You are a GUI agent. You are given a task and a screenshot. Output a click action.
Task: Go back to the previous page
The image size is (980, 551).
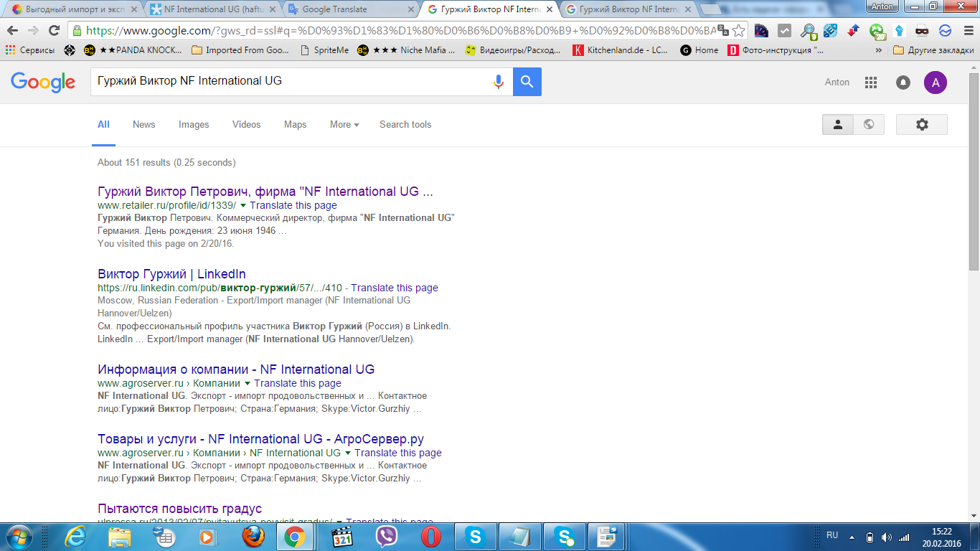[x=12, y=31]
